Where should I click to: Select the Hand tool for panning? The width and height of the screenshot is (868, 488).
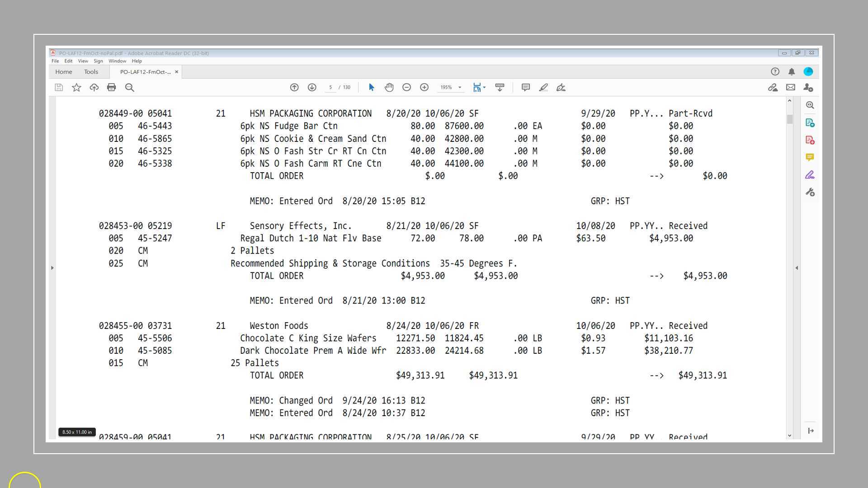tap(389, 87)
